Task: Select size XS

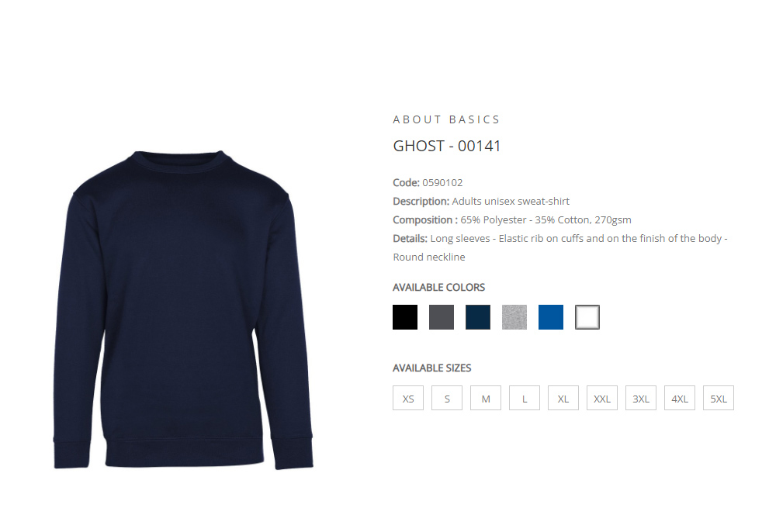Action: (x=408, y=398)
